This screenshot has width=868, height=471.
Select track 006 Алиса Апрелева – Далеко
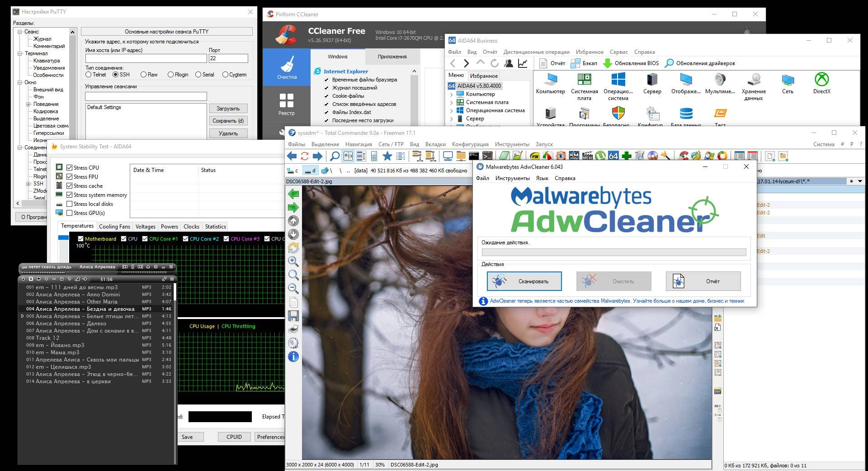click(x=96, y=324)
